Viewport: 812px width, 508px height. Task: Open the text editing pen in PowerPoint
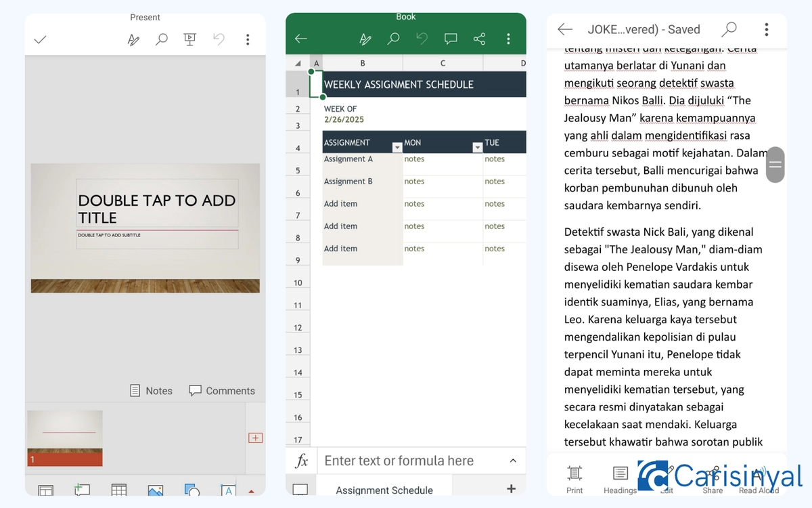(133, 39)
